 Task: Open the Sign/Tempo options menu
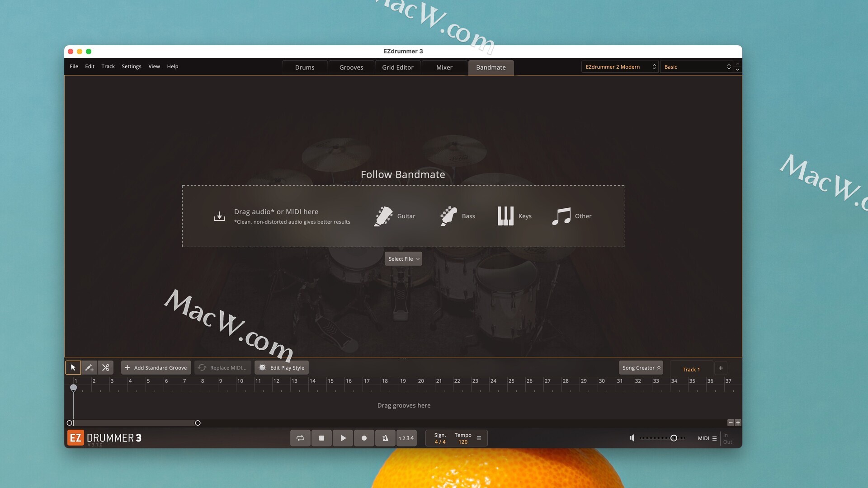coord(479,438)
